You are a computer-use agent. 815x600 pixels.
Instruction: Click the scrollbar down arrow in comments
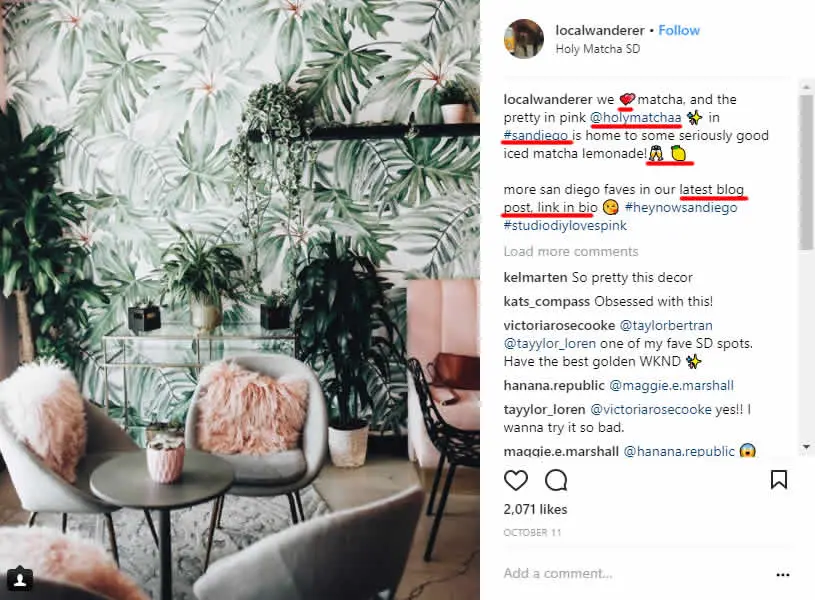[x=806, y=446]
